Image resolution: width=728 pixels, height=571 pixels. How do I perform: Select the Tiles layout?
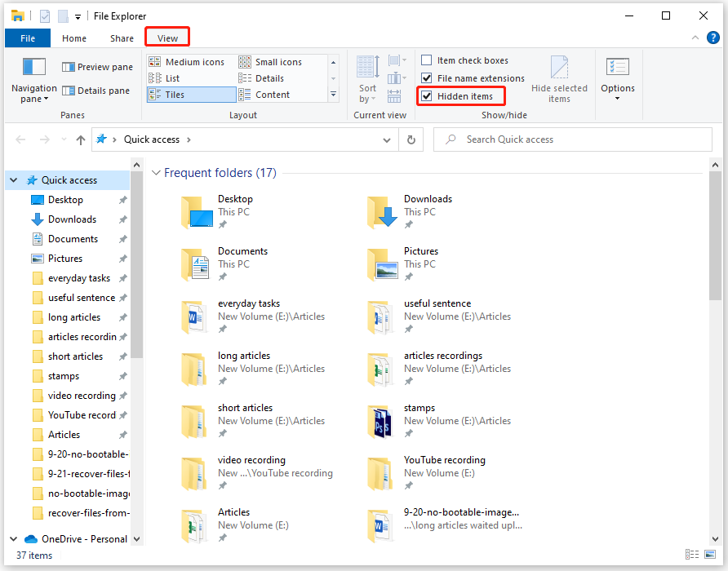pos(191,95)
